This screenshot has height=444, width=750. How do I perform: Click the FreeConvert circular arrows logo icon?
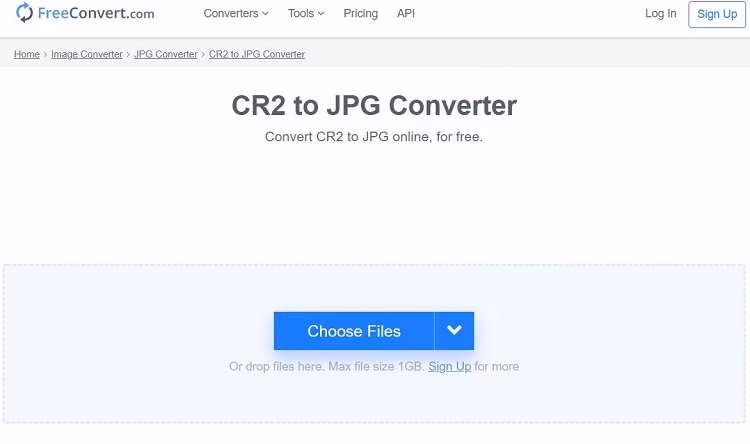coord(24,14)
